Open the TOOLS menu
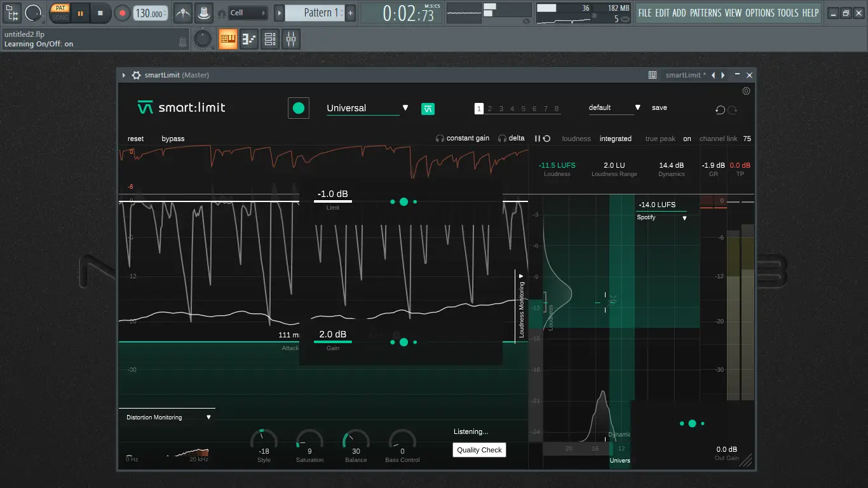The image size is (868, 488). (x=789, y=13)
